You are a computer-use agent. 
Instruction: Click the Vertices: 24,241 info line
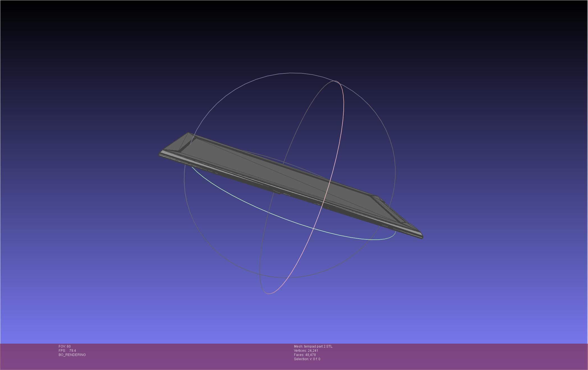click(x=306, y=351)
